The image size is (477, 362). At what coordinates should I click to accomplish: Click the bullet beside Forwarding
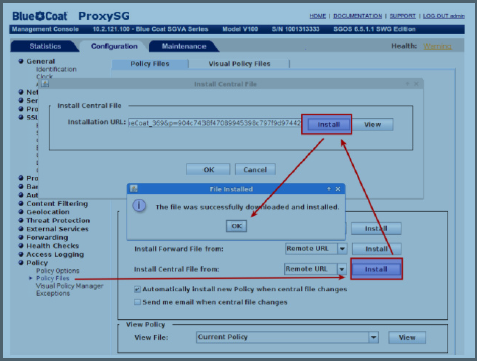[21, 237]
